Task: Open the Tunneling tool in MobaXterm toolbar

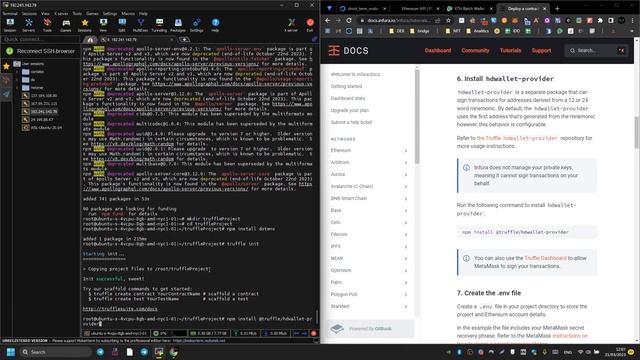Action: click(x=159, y=25)
